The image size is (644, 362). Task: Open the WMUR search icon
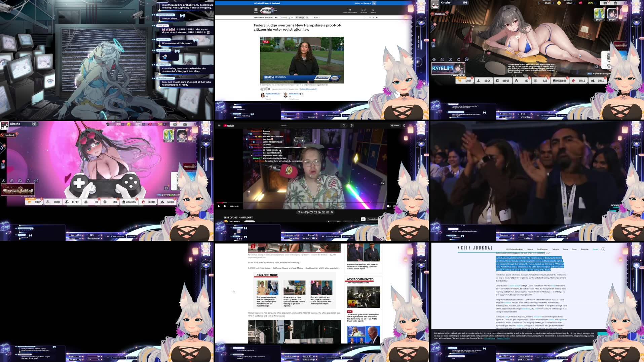(373, 10)
